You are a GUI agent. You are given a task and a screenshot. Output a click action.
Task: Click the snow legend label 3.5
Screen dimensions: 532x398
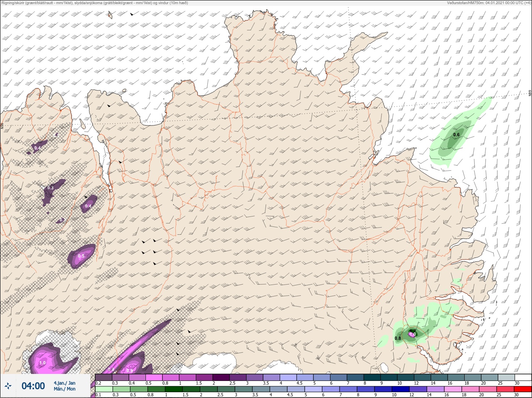266,383
